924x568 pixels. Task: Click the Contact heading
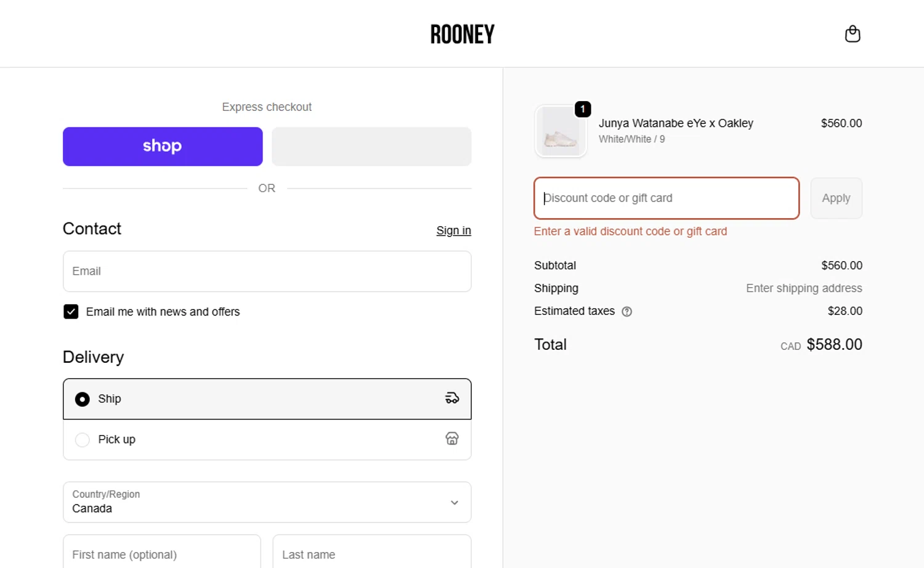(92, 229)
